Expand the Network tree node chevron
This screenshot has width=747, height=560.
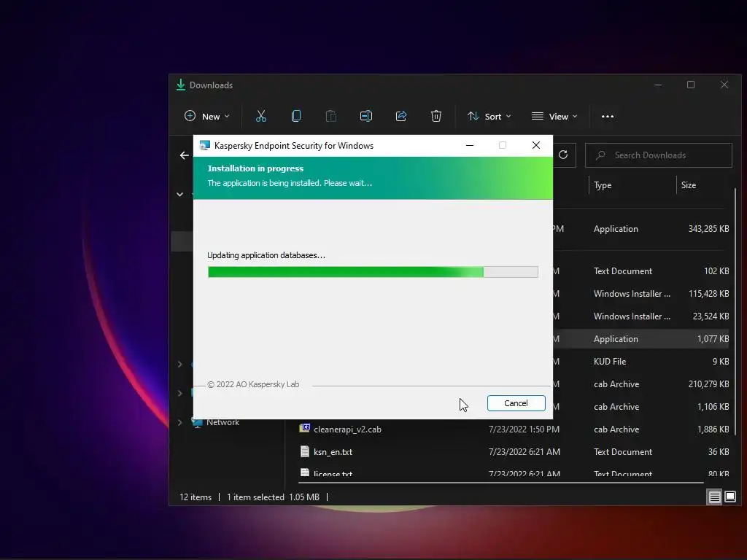(x=180, y=422)
